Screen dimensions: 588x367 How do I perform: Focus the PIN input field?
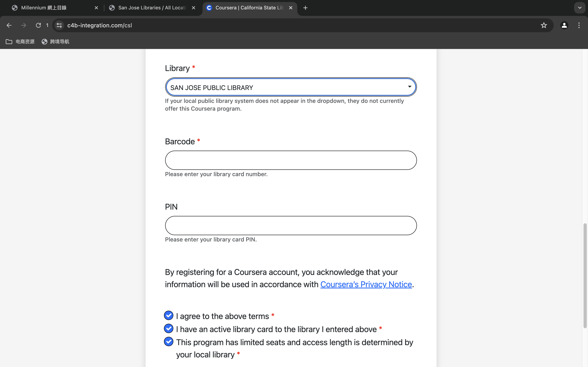291,226
